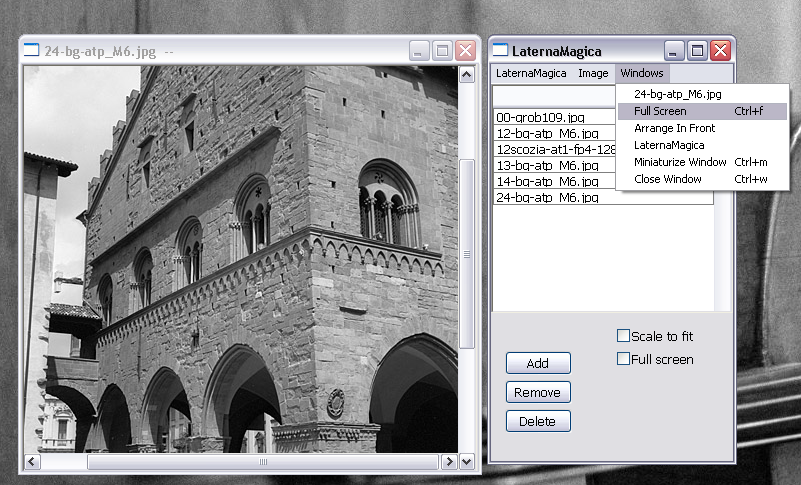Toggle the Full screen checkbox
The height and width of the screenshot is (485, 801).
(624, 359)
